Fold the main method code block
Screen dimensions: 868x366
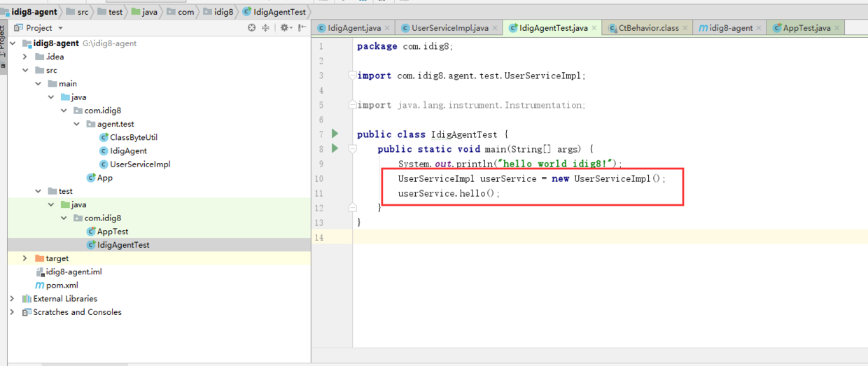click(x=353, y=149)
